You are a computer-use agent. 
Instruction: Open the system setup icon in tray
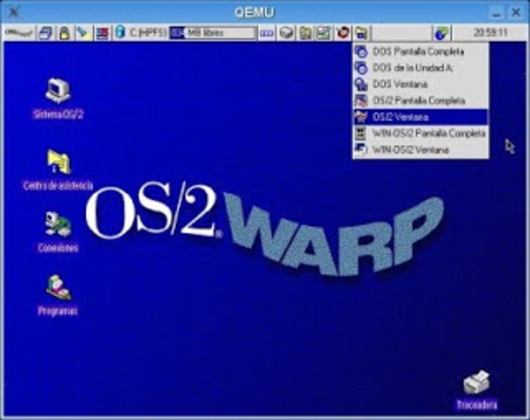click(x=323, y=33)
